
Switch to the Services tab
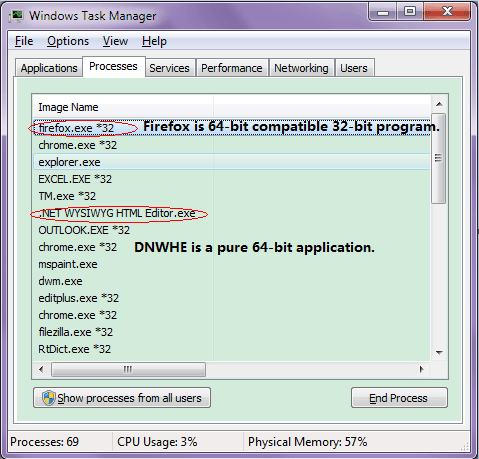169,68
